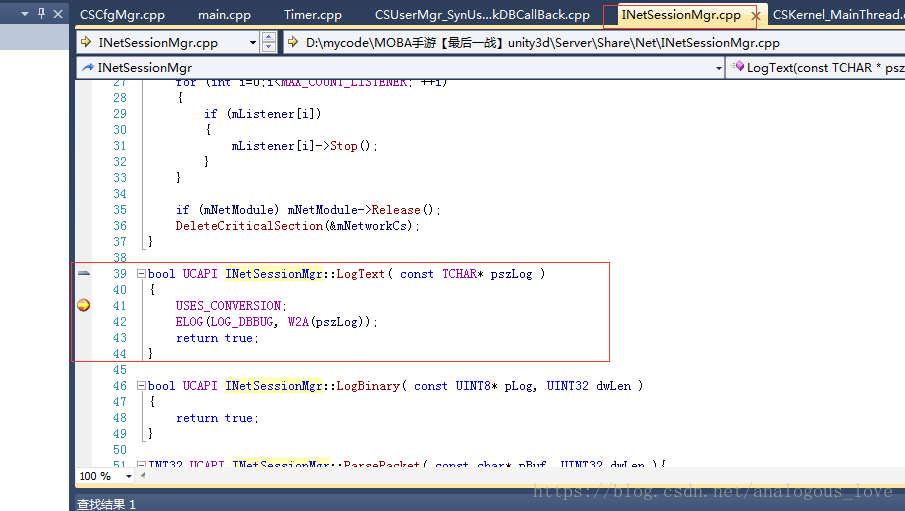Click UINT32 dwLen parameter on line 46
The image size is (905, 511).
589,386
